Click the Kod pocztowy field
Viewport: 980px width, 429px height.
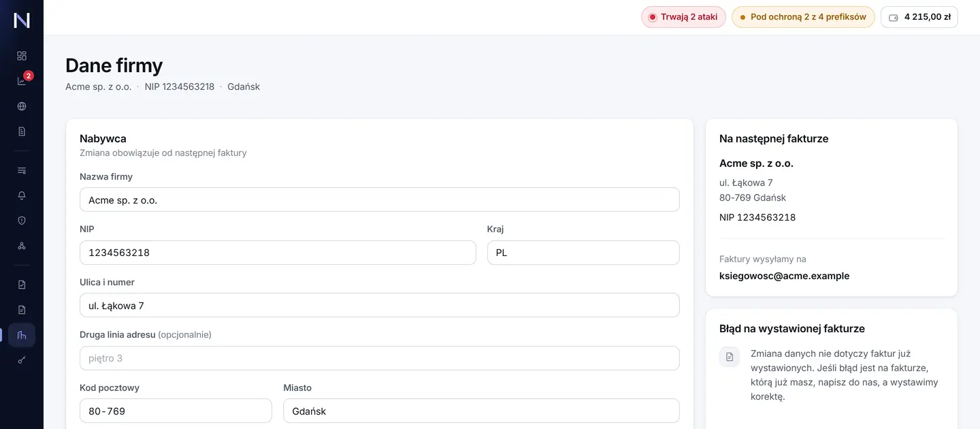point(176,411)
